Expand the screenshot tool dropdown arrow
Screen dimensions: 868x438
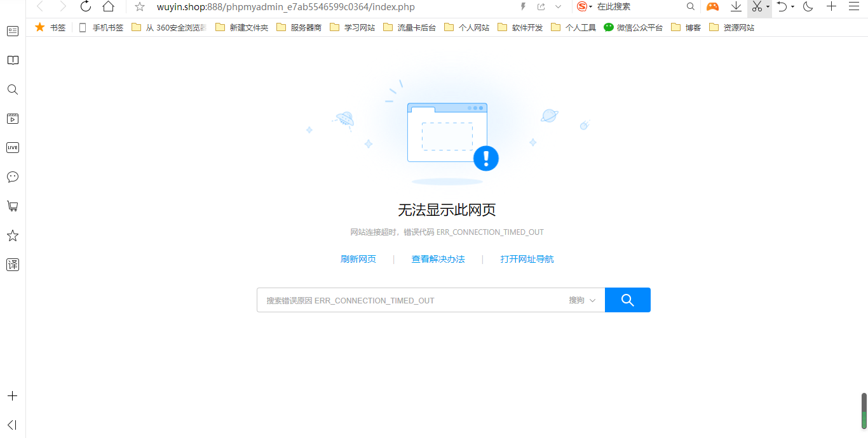click(768, 7)
